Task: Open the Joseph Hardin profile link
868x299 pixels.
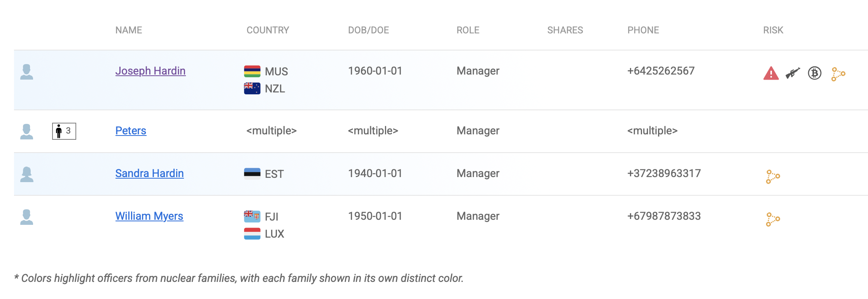Action: [x=150, y=71]
